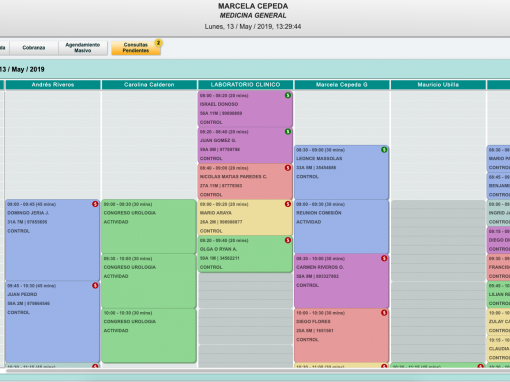Click yellow badge on Consultas Pendientes
The width and height of the screenshot is (510, 382).
(158, 43)
